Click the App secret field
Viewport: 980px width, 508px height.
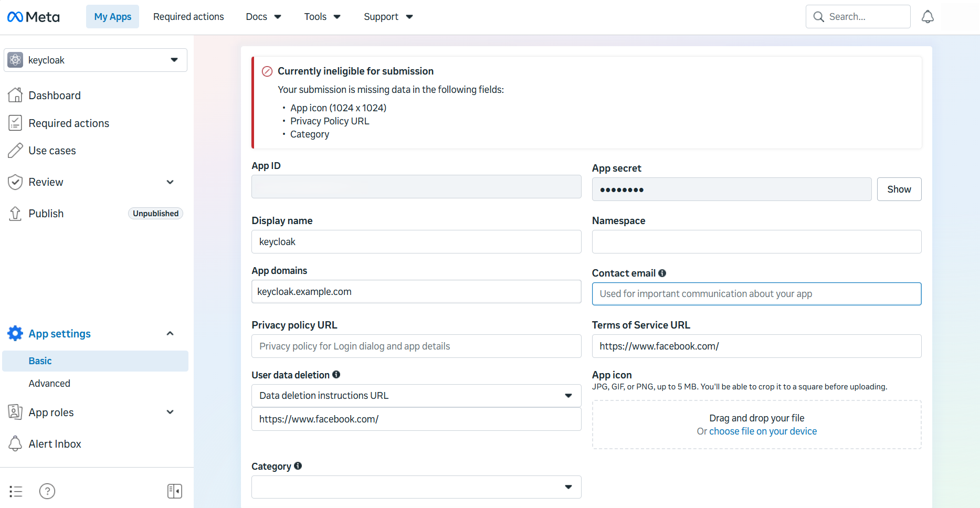coord(732,189)
